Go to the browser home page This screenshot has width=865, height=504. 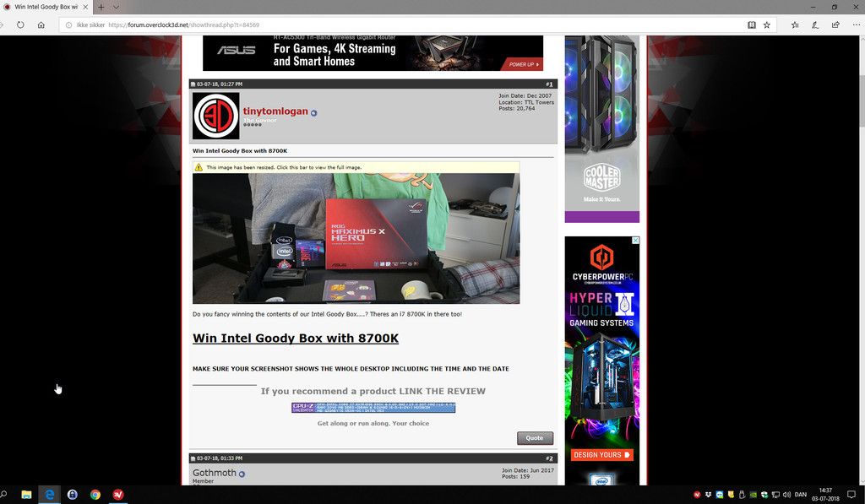click(x=41, y=24)
